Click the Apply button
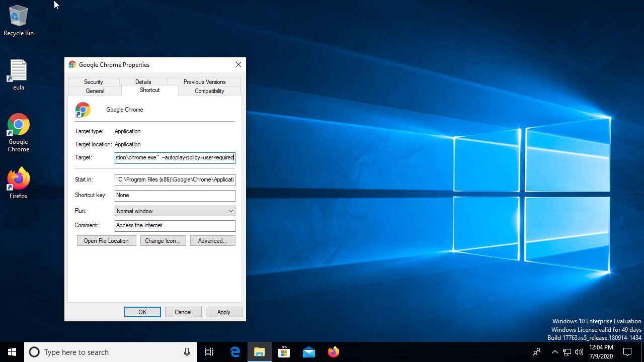Viewport: 644px width, 362px height. pos(224,312)
